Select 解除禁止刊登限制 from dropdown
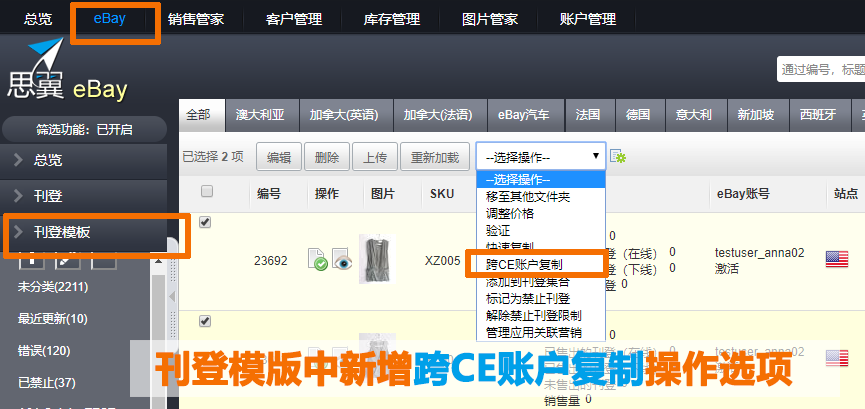 coord(533,316)
